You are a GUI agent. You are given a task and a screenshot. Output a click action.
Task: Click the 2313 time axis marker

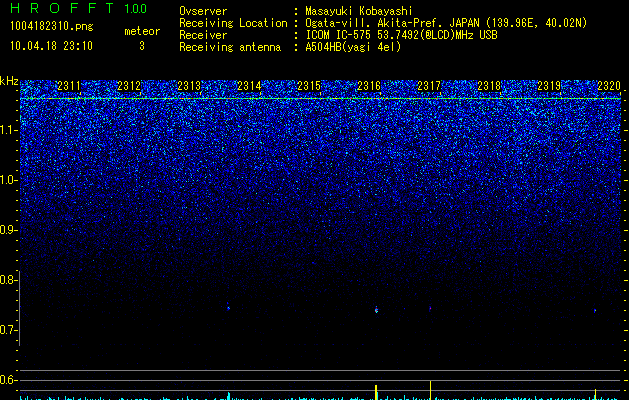coord(189,86)
